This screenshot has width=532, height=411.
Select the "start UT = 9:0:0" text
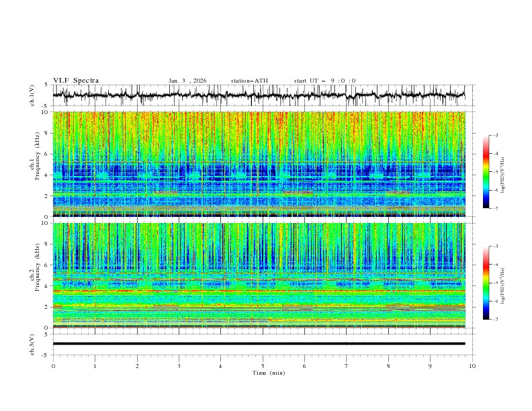[x=324, y=81]
